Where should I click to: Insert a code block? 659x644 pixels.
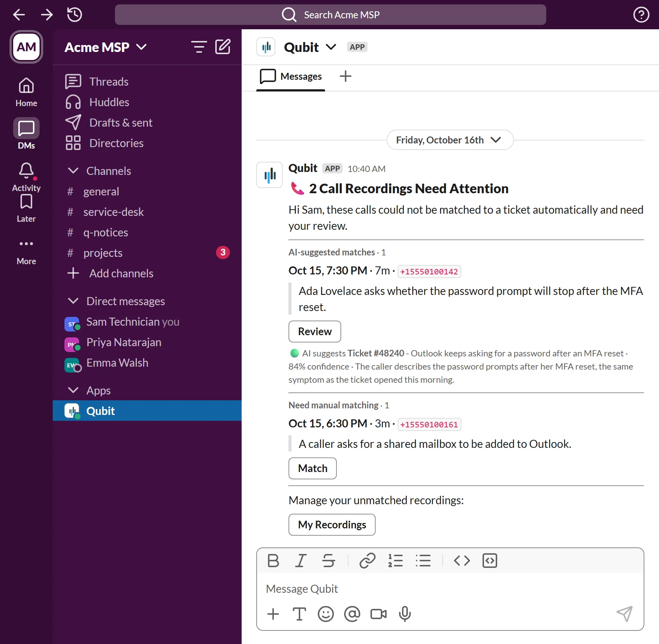[490, 561]
